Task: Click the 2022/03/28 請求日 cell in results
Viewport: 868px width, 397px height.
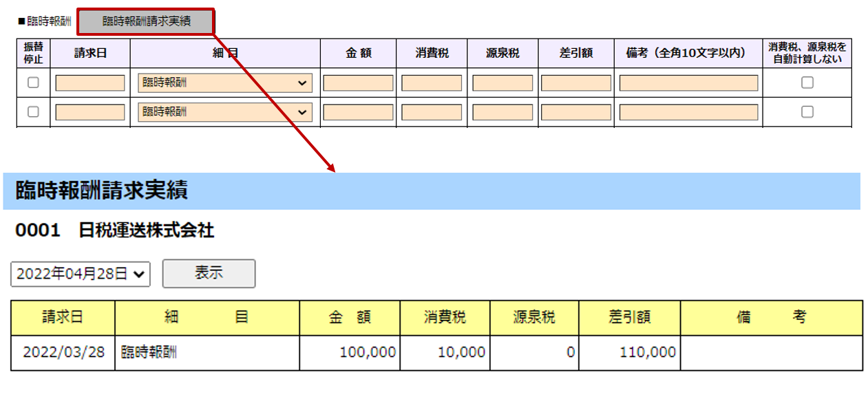Action: click(63, 353)
